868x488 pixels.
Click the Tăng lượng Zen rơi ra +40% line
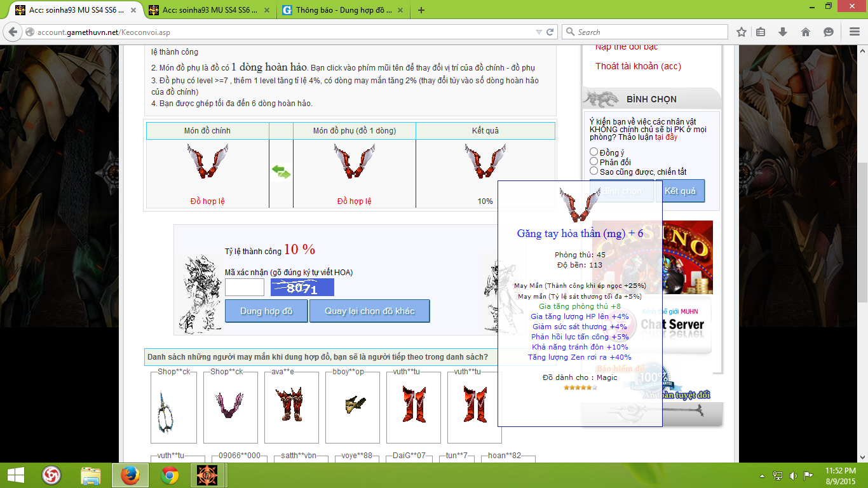pos(580,357)
